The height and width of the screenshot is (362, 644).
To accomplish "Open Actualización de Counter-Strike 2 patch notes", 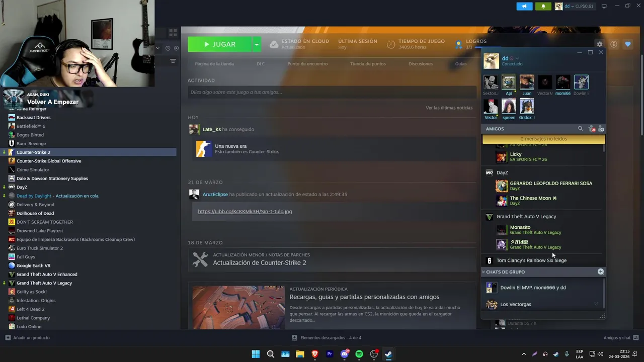I will point(259,262).
